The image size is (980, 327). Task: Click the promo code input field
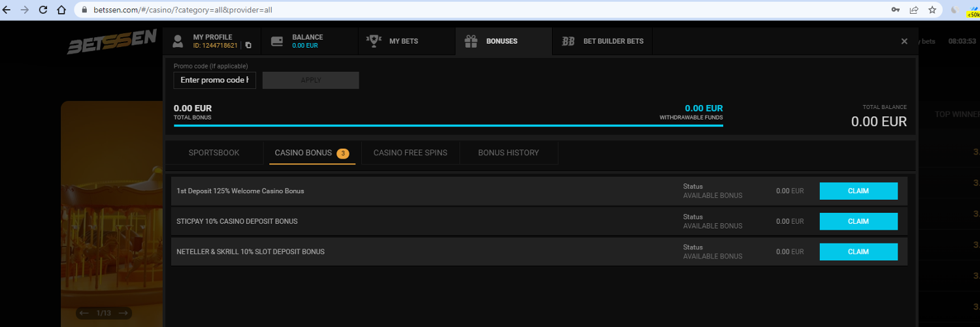coord(214,80)
